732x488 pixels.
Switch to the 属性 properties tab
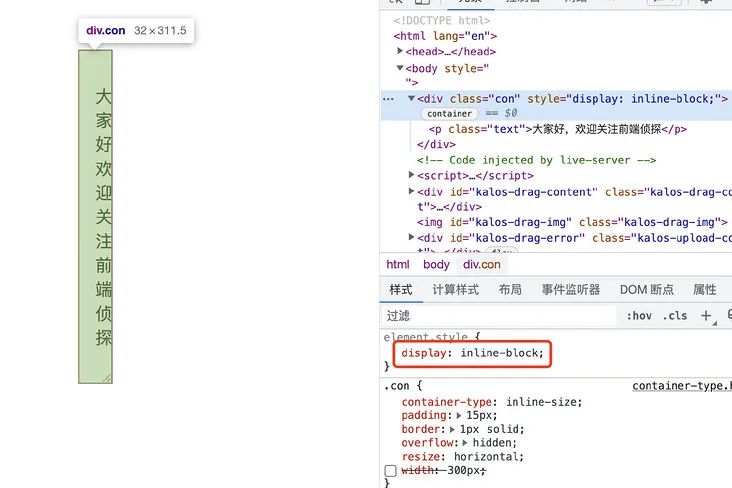pyautogui.click(x=704, y=290)
